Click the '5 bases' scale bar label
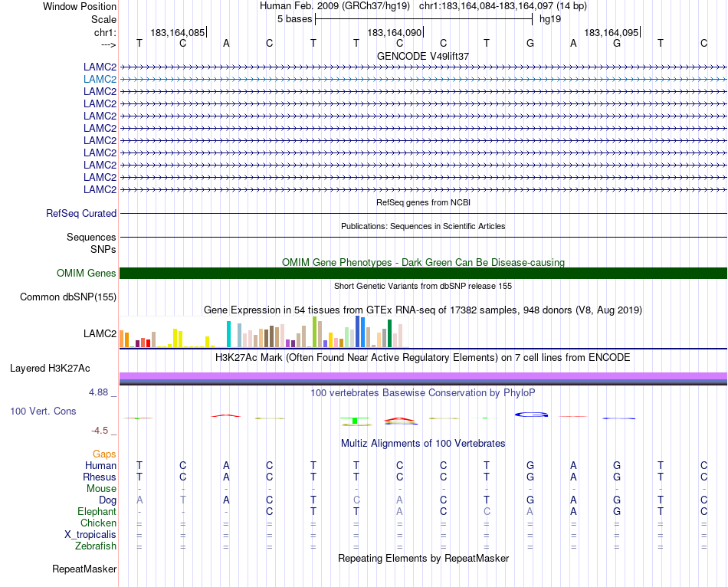Screen dimensions: 728x587 click(295, 19)
